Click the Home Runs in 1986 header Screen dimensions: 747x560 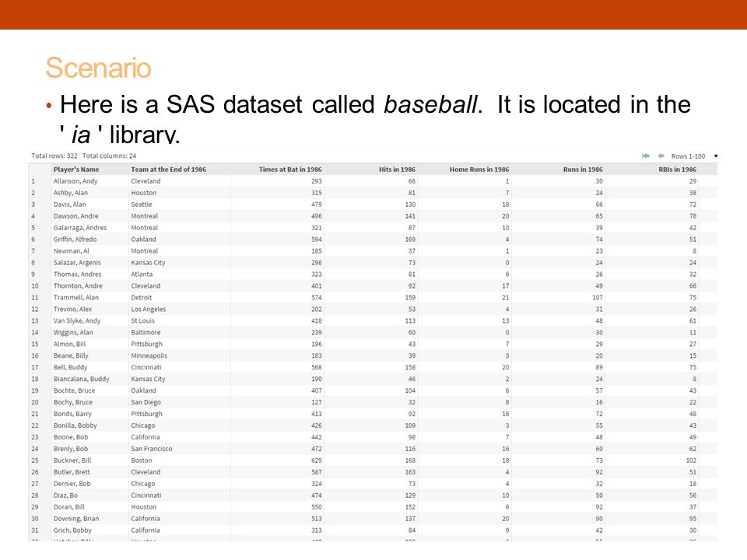click(x=479, y=169)
